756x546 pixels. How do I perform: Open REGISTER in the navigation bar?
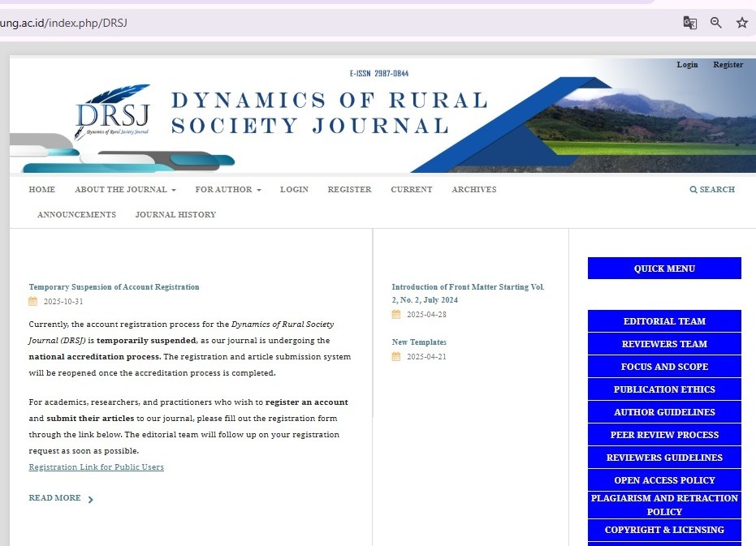(x=349, y=189)
